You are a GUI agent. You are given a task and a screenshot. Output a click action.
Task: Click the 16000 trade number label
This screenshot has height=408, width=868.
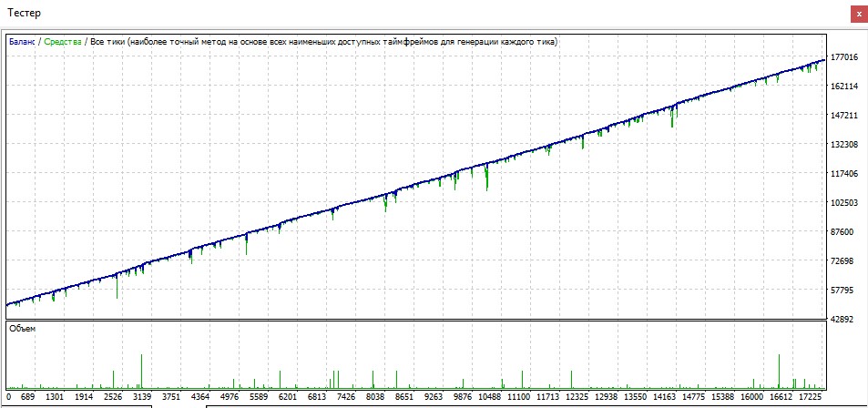(751, 397)
